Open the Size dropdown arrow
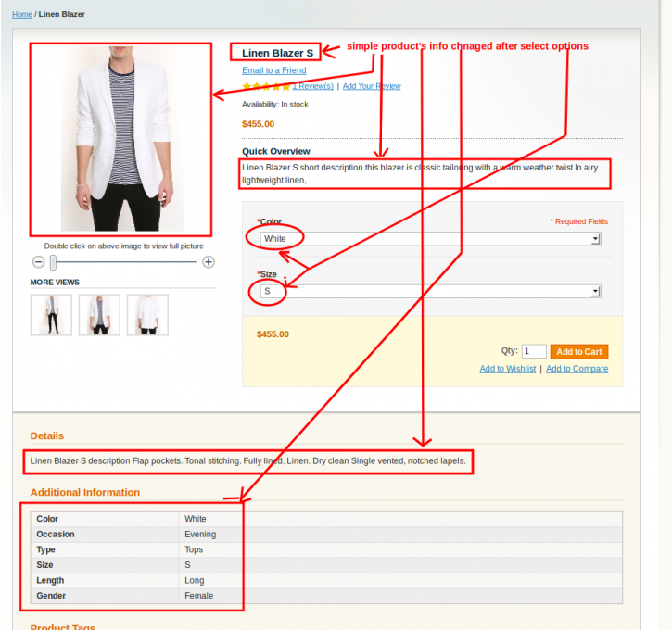The image size is (672, 630). tap(595, 292)
